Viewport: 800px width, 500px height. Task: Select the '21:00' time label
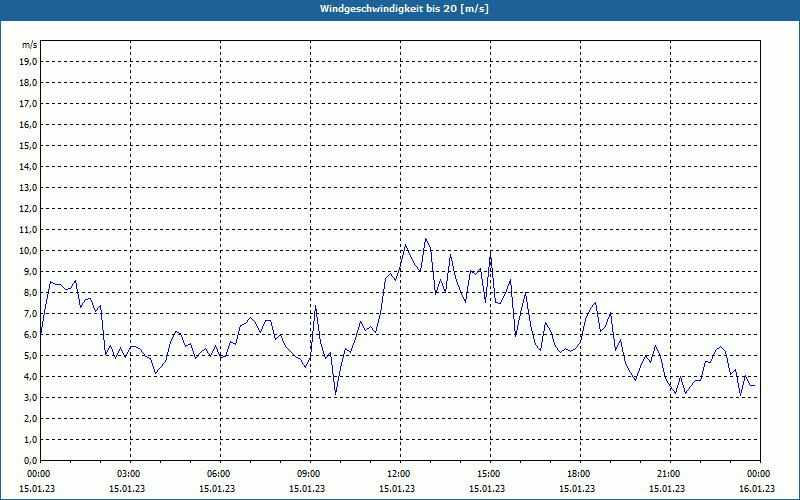click(x=667, y=474)
